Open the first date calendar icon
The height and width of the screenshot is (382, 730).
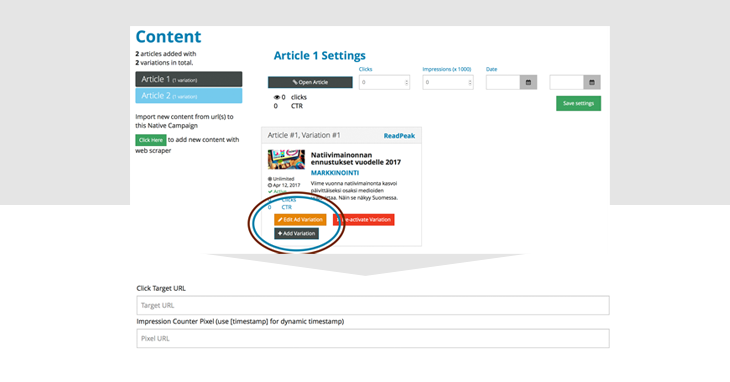point(528,82)
